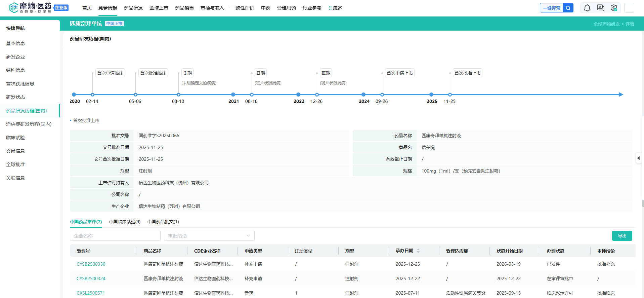The image size is (644, 298).
Task: Click the enterprise verification shield icon
Action: [x=614, y=8]
